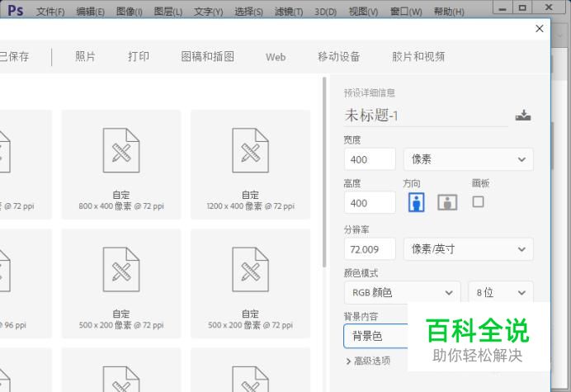The width and height of the screenshot is (571, 392).
Task: Open the 图层(L) menu
Action: point(168,12)
